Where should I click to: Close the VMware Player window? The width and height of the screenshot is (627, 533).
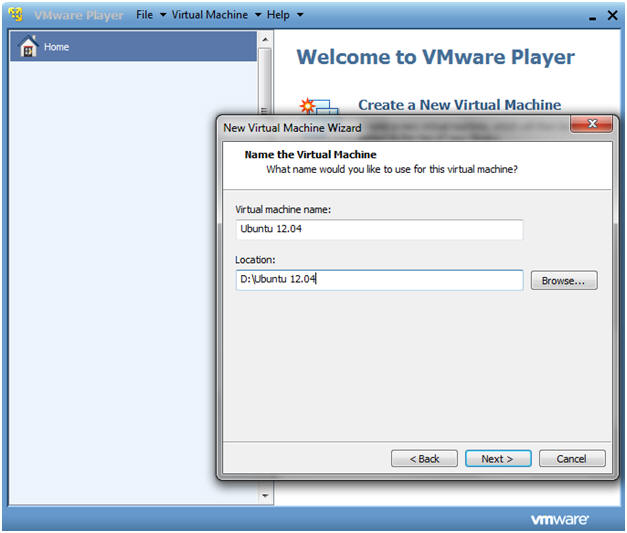pos(612,15)
